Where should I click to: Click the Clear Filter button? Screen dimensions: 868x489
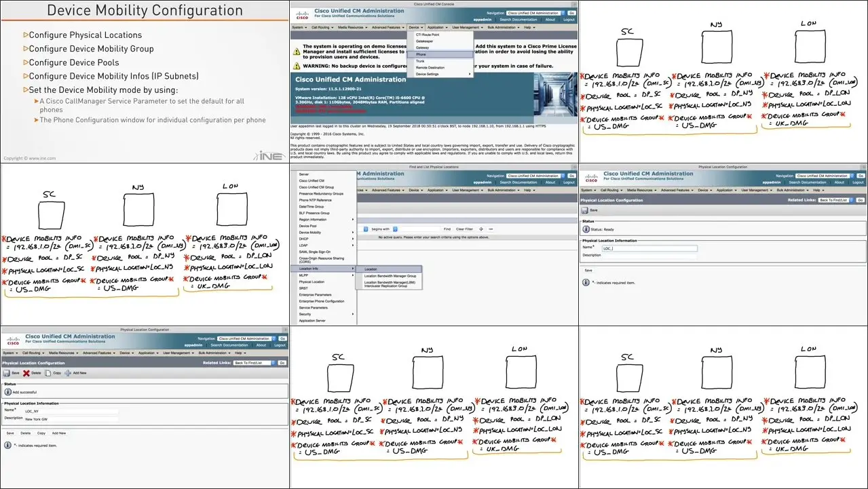tap(465, 229)
